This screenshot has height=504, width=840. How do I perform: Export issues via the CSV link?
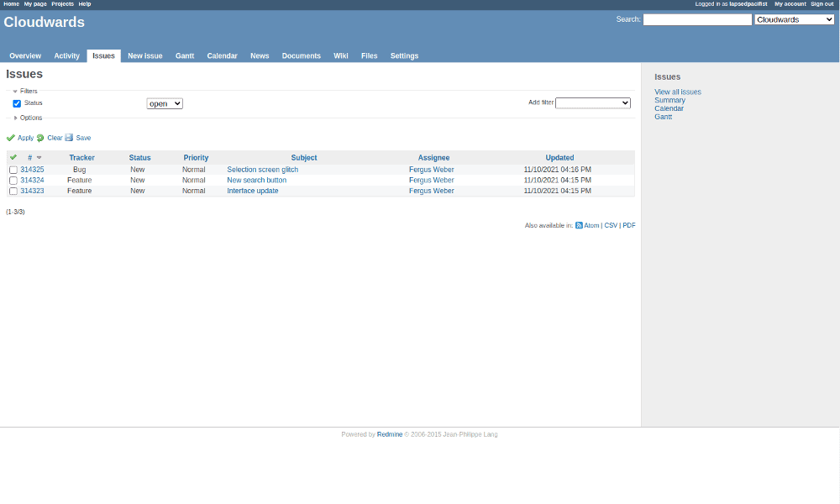[611, 225]
